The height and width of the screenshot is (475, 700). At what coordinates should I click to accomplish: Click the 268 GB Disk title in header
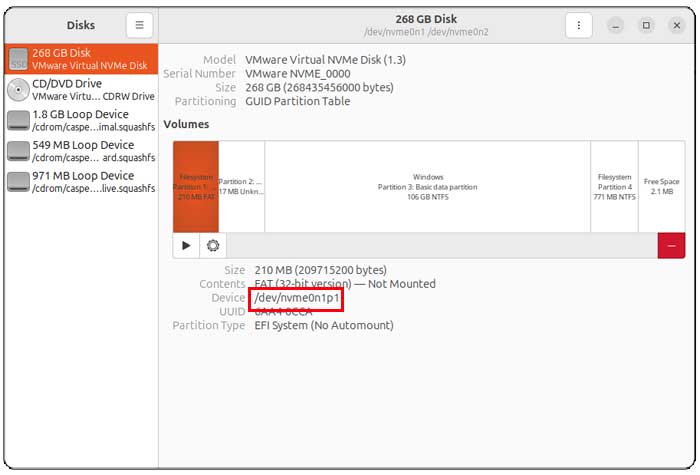tap(426, 19)
